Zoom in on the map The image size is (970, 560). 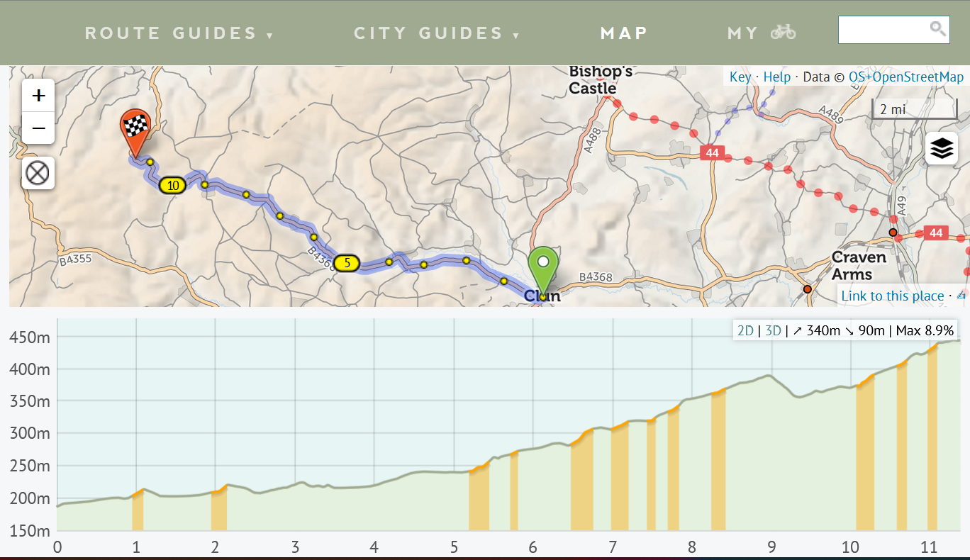38,96
